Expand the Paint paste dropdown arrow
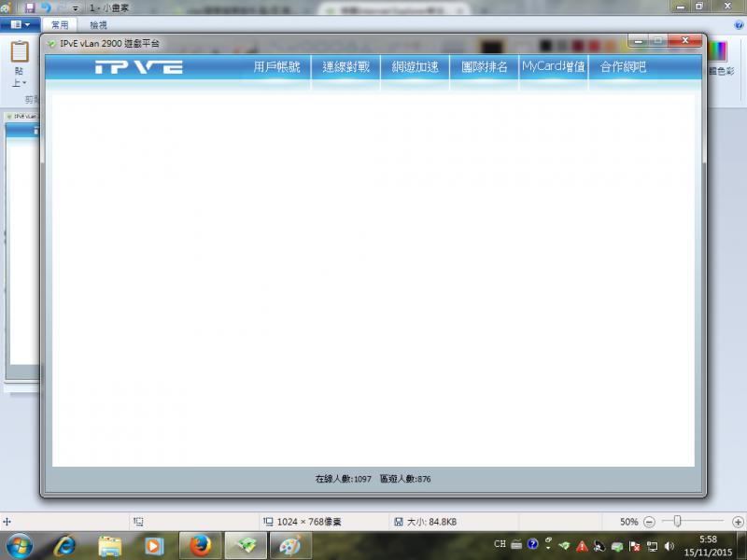The image size is (747, 560). pyautogui.click(x=19, y=83)
